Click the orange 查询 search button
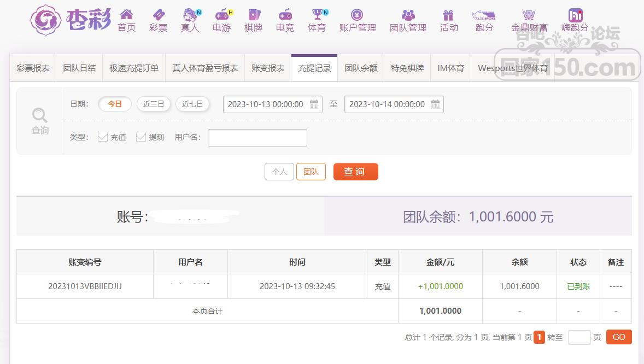644x364 pixels. coord(355,172)
